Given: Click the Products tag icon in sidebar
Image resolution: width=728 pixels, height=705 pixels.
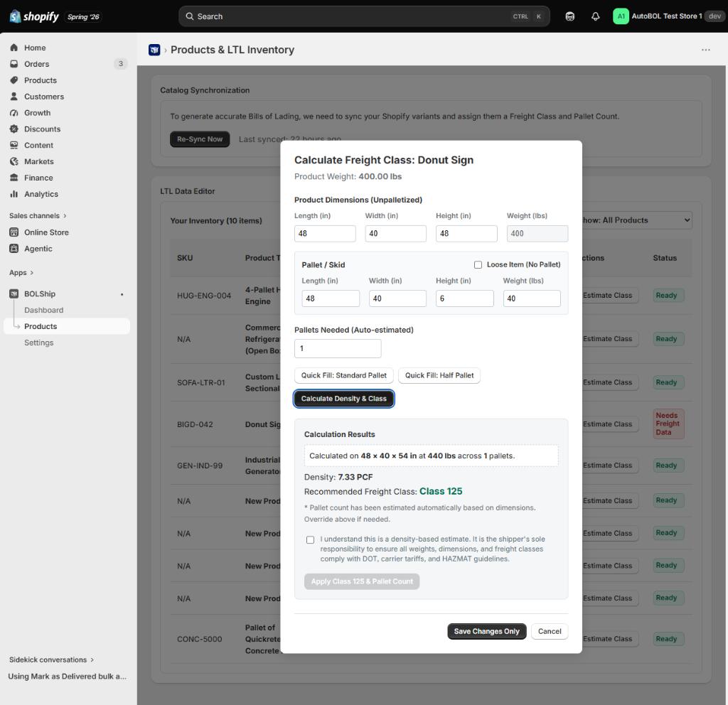Looking at the screenshot, I should click(14, 80).
